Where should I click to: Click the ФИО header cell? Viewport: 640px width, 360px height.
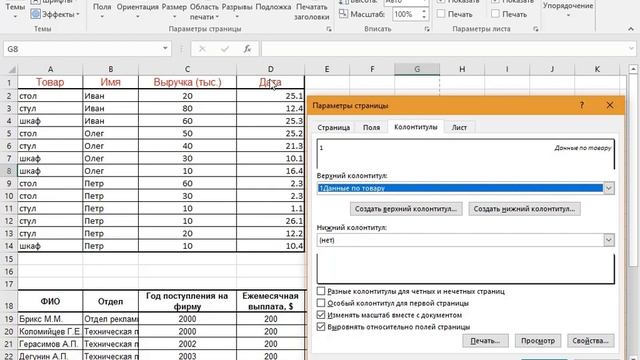pyautogui.click(x=50, y=301)
